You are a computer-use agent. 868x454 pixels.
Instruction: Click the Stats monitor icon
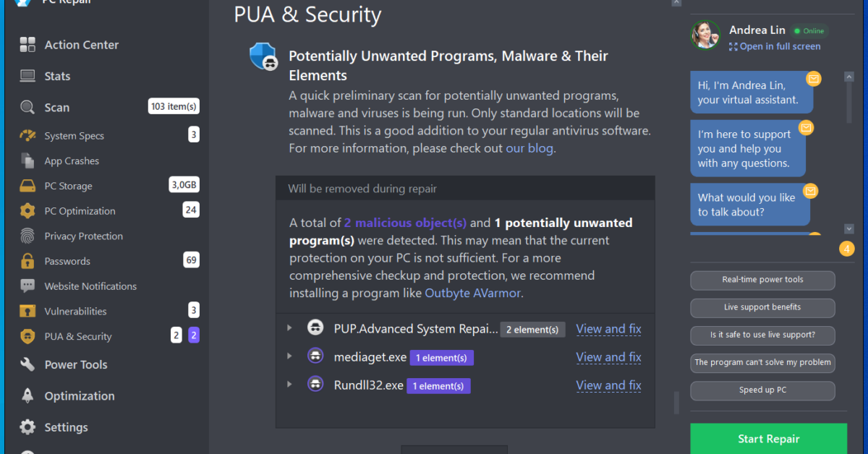coord(27,76)
